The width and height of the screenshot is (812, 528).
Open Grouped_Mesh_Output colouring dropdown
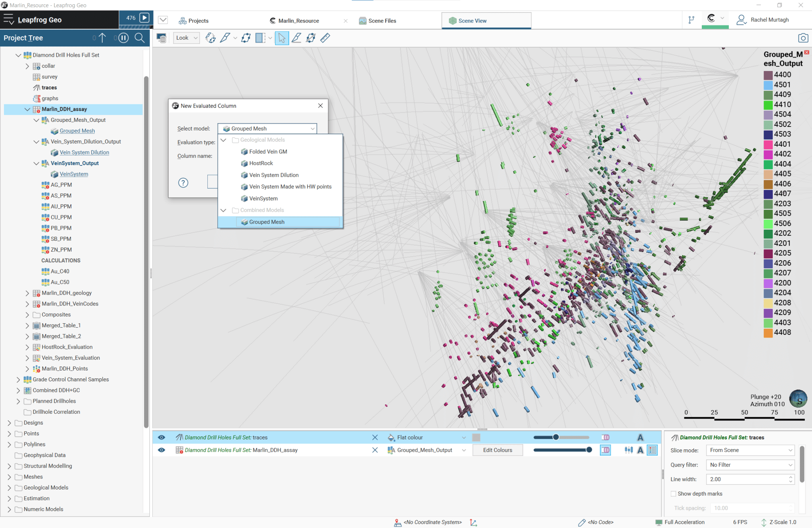(x=427, y=450)
